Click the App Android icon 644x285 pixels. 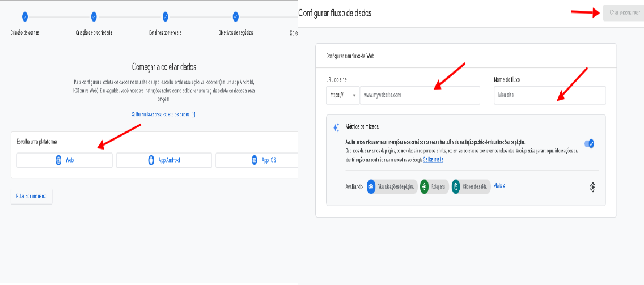(151, 160)
